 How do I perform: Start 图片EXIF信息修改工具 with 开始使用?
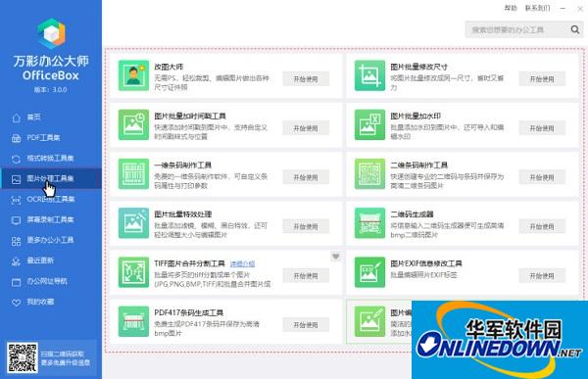[x=542, y=276]
